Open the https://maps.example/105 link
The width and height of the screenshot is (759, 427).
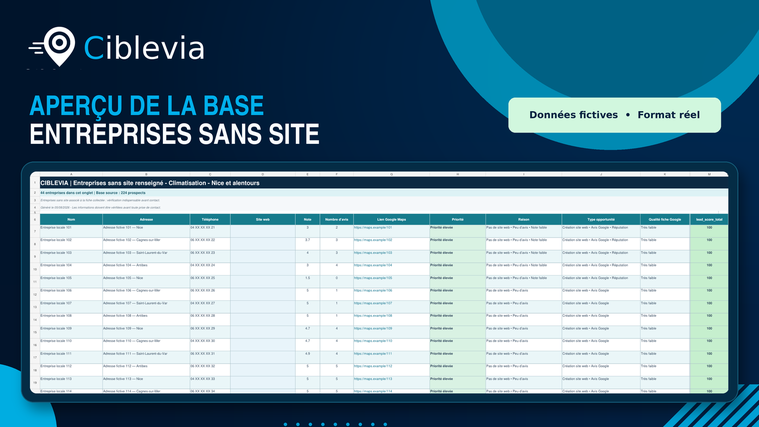[373, 278]
